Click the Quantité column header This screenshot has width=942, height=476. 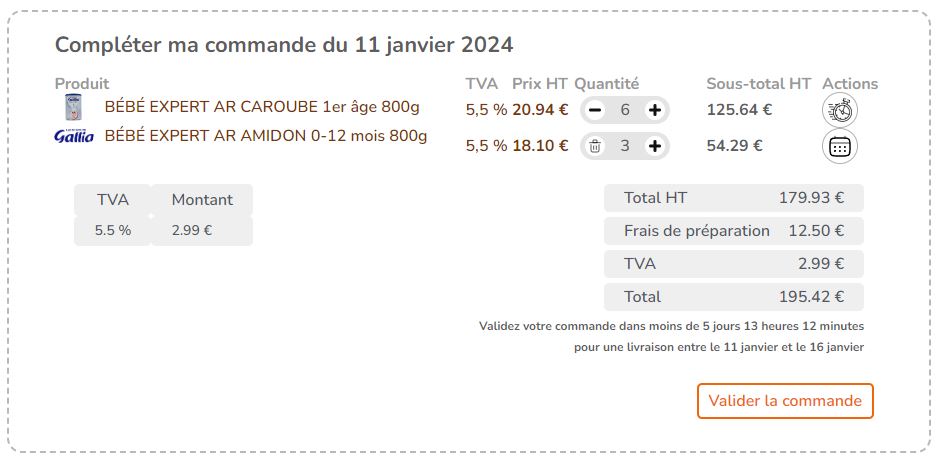(x=606, y=84)
